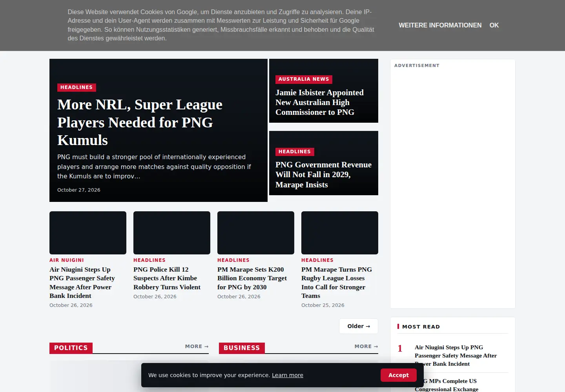Open Most Read item 1 about Air Niugini
The image size is (565, 392).
(456, 356)
